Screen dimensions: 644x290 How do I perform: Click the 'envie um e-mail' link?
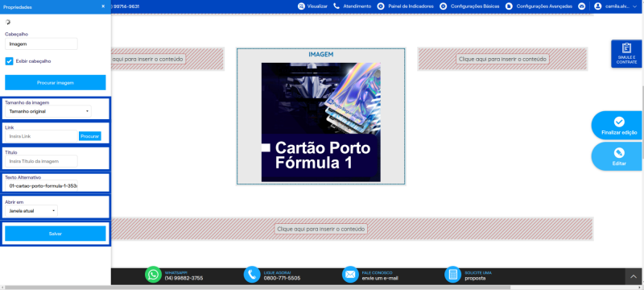(380, 278)
